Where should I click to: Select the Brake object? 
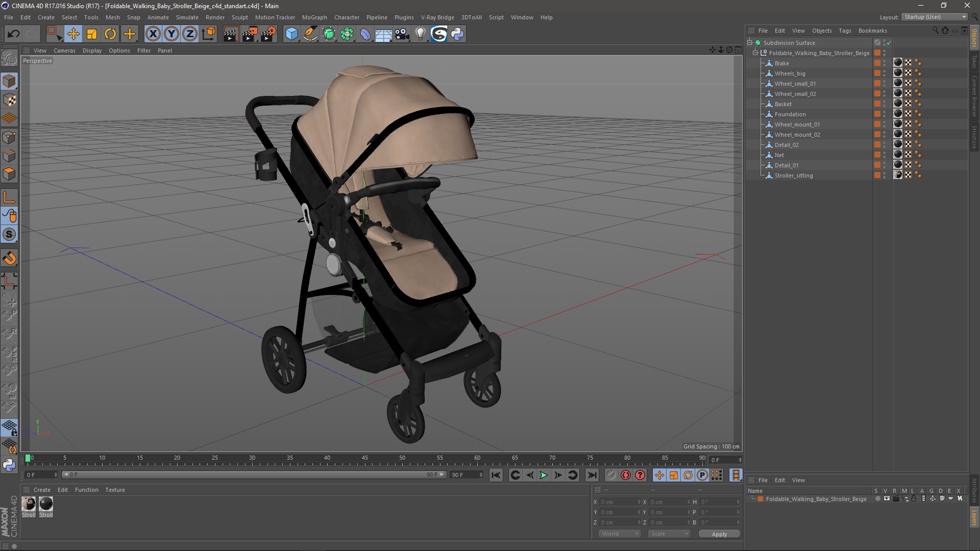point(781,63)
